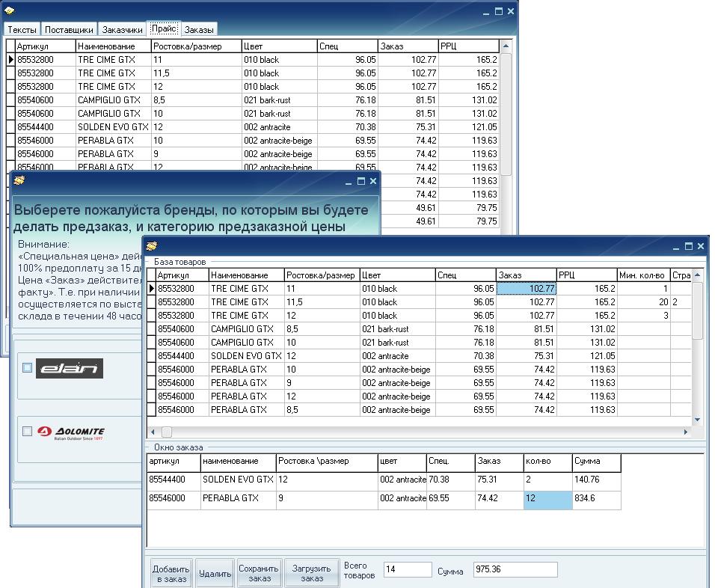Minimize the brand selection window
Viewport: 715px width, 588px height.
click(x=348, y=181)
